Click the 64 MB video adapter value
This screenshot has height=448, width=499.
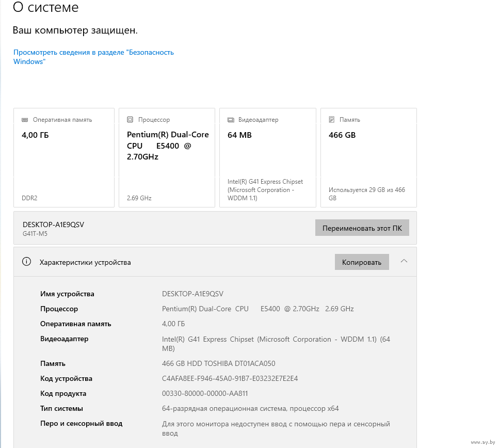click(239, 135)
